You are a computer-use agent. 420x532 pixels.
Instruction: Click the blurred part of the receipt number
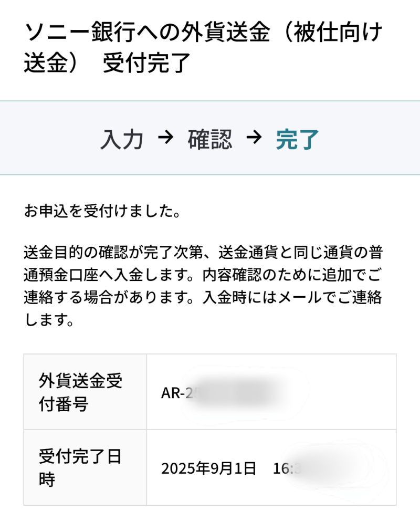click(236, 393)
